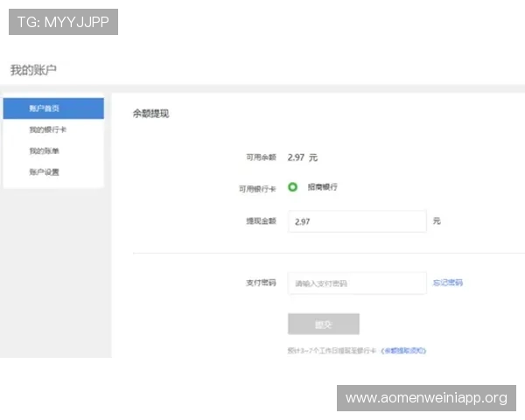
Task: Open the 账户首页 sidebar item
Action: [x=53, y=108]
